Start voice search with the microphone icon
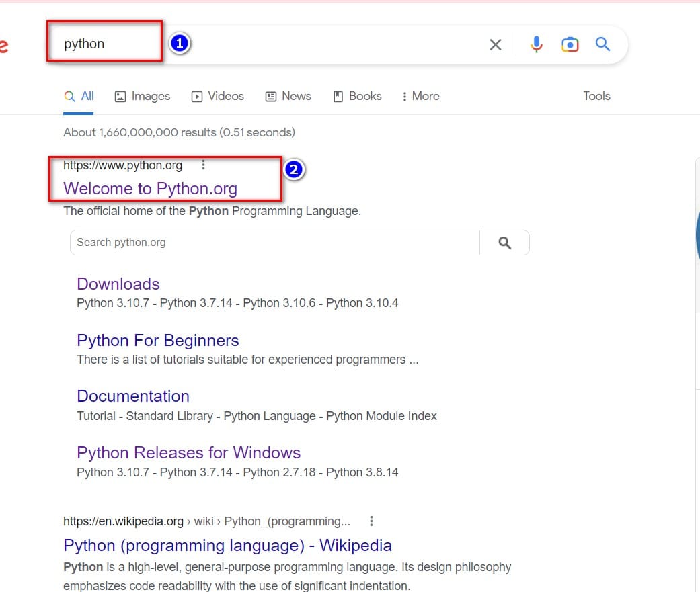The width and height of the screenshot is (700, 592). (536, 44)
